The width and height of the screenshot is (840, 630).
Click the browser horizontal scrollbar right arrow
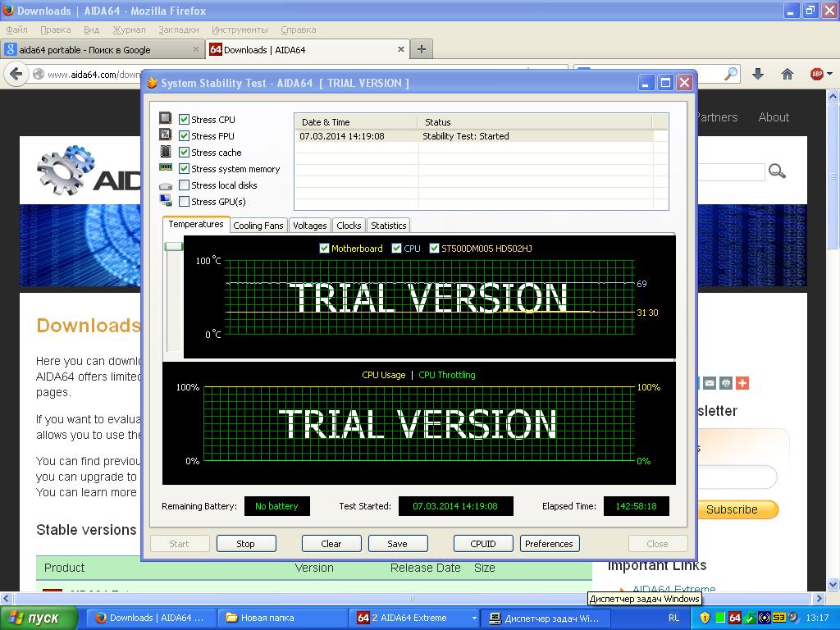[x=819, y=598]
